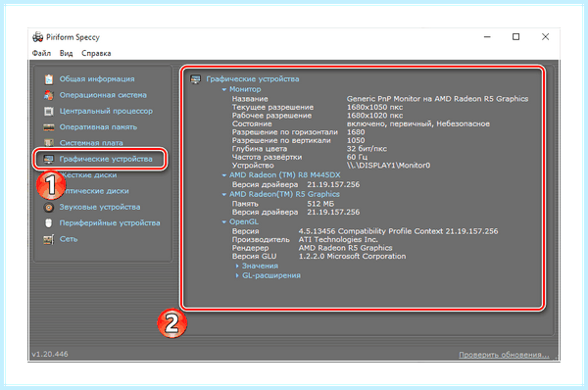The image size is (588, 390).
Task: Click the 4.5.13456 Compatibility Profile Context value
Action: [398, 231]
